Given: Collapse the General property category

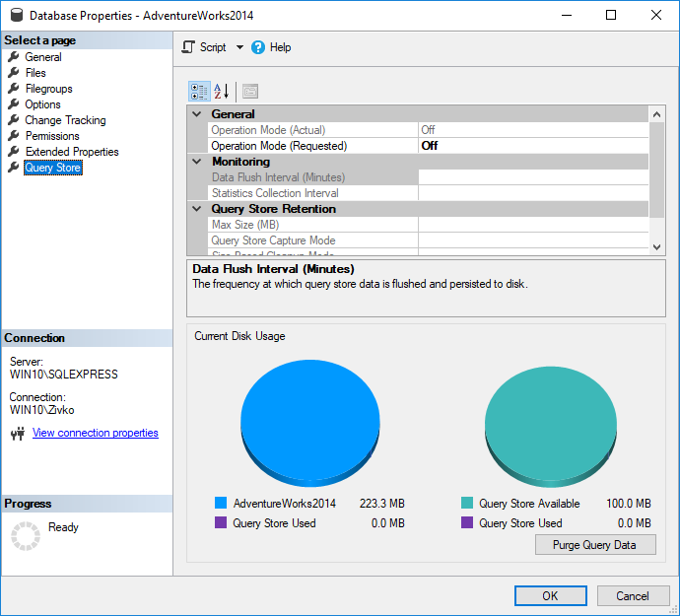Looking at the screenshot, I should [197, 114].
